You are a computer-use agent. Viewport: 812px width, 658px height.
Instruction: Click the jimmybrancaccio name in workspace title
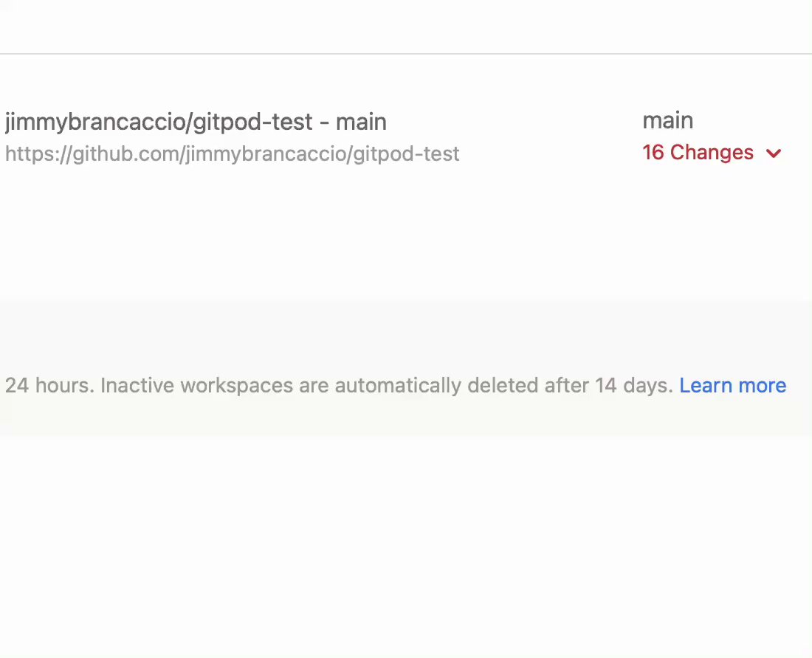point(96,122)
